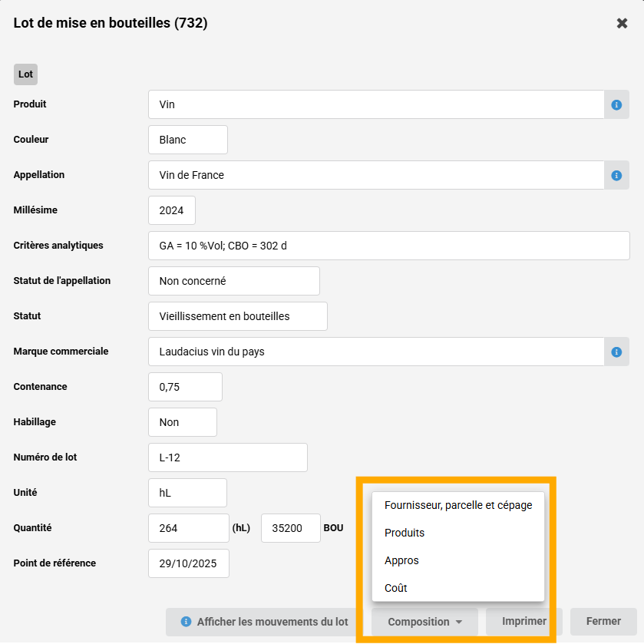Viewport: 644px width, 644px height.
Task: Close the bottling lot dialog with X
Action: [x=622, y=23]
